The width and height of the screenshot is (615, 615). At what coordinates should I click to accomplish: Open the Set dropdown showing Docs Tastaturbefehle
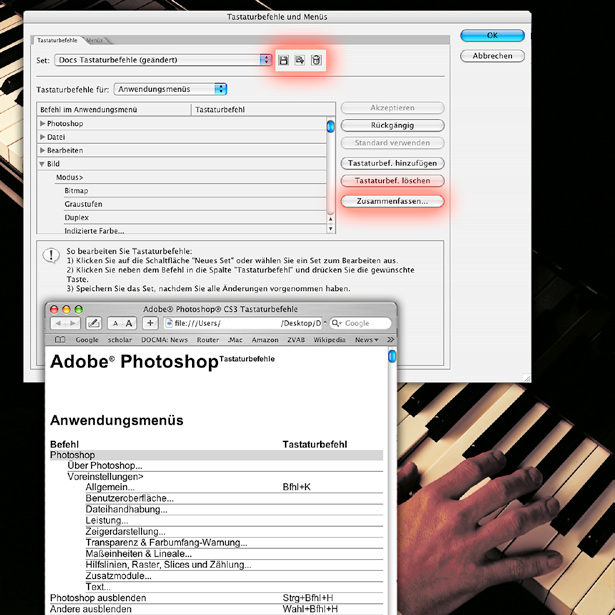click(x=163, y=60)
